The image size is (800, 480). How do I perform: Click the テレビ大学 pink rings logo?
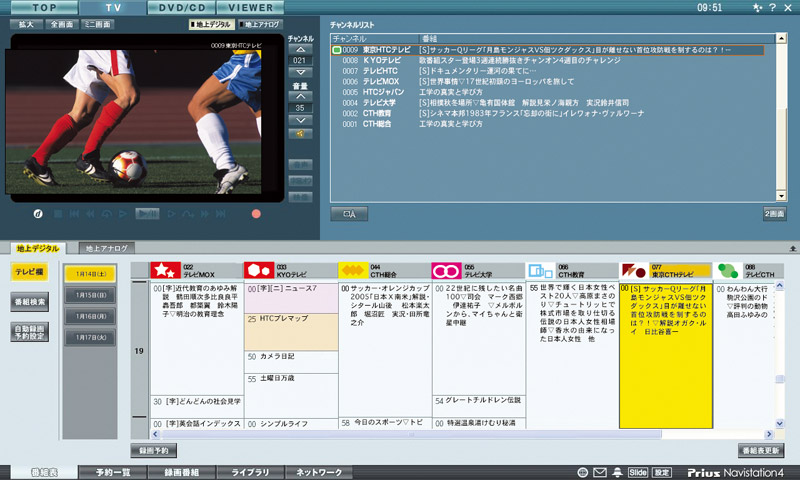[446, 270]
